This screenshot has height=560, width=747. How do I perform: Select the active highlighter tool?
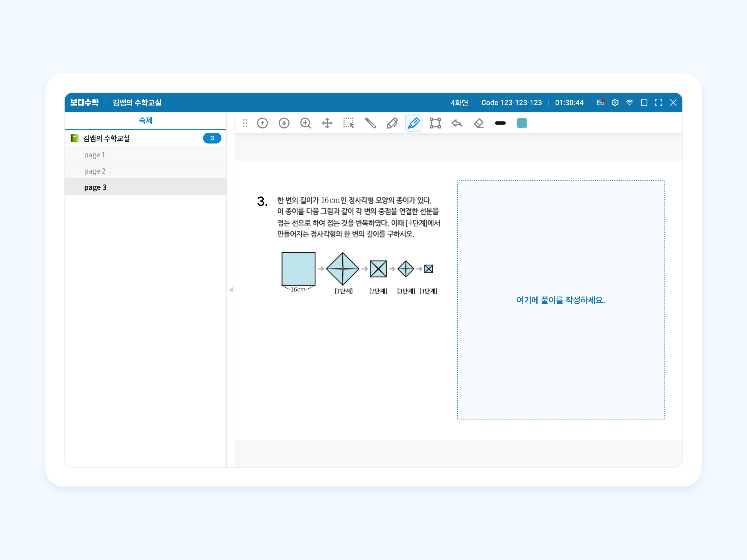click(414, 123)
